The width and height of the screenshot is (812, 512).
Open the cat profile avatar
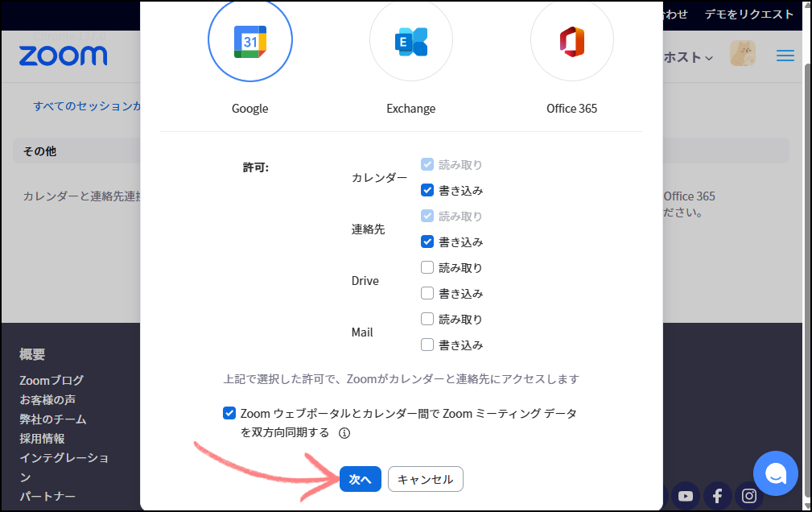click(x=743, y=53)
